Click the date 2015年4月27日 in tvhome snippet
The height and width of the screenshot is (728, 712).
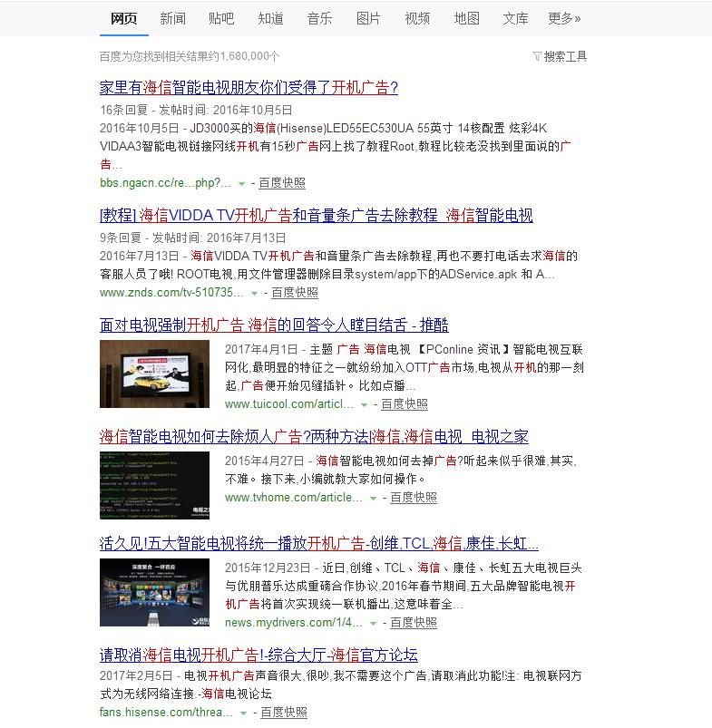point(264,461)
